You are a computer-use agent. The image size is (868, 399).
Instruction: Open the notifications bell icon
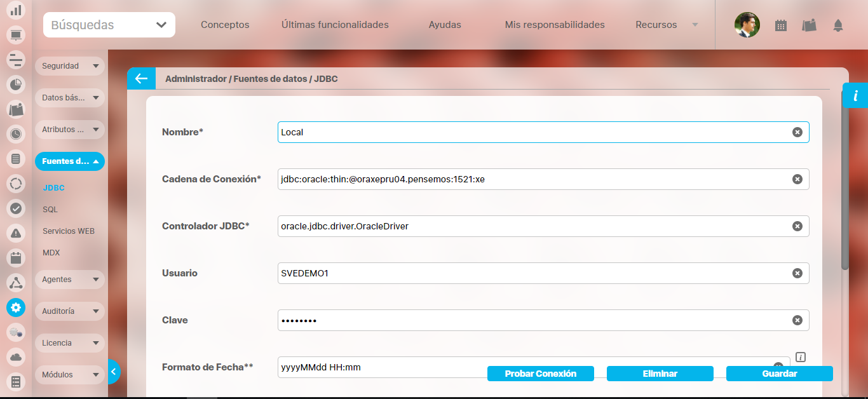[x=837, y=25]
